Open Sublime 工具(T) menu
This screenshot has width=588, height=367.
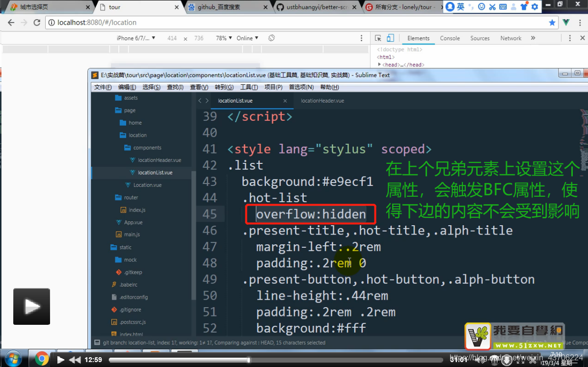coord(249,87)
